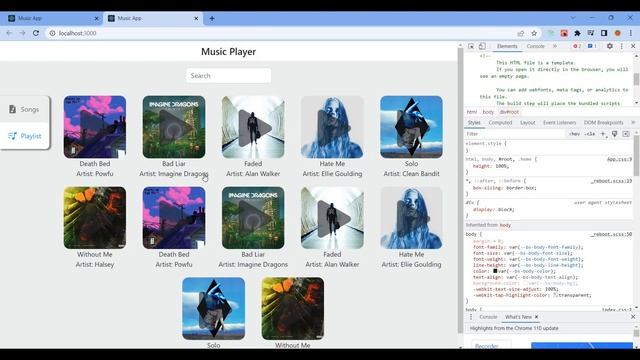
Task: Switch to the Computed tab
Action: [x=500, y=122]
